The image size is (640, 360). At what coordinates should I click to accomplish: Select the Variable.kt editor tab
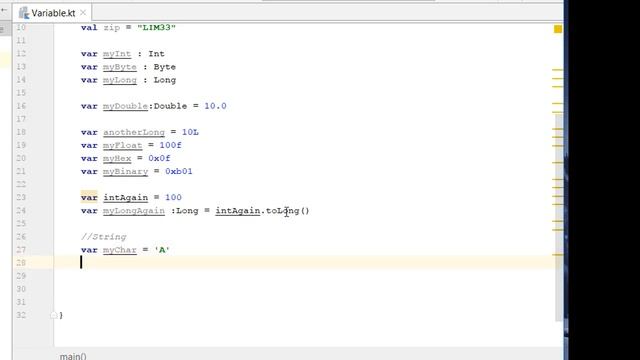(52, 13)
